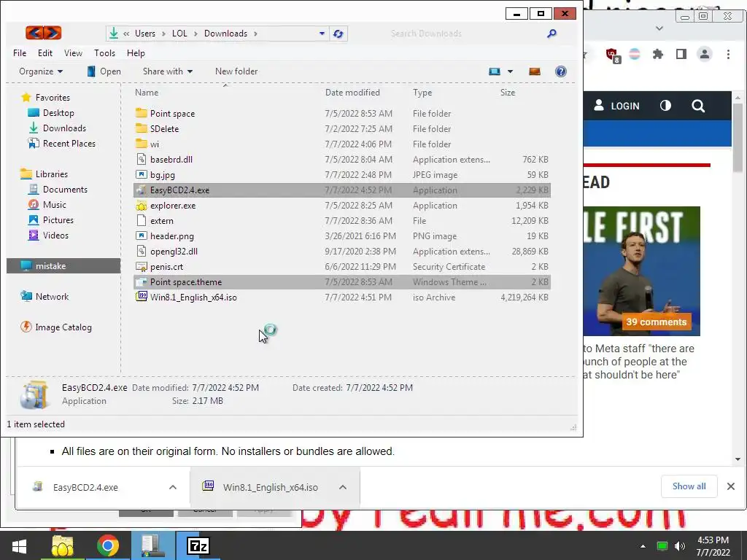Change view with the views icon

tap(495, 71)
